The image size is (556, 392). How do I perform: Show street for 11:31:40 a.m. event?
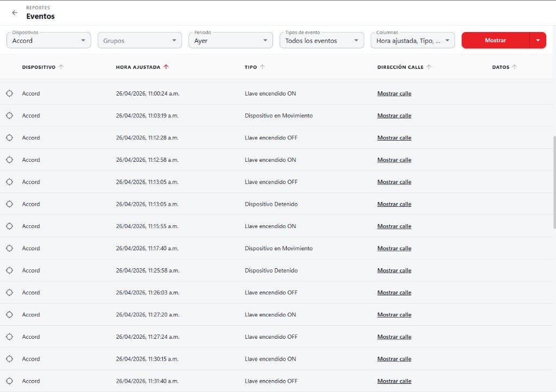pyautogui.click(x=394, y=381)
